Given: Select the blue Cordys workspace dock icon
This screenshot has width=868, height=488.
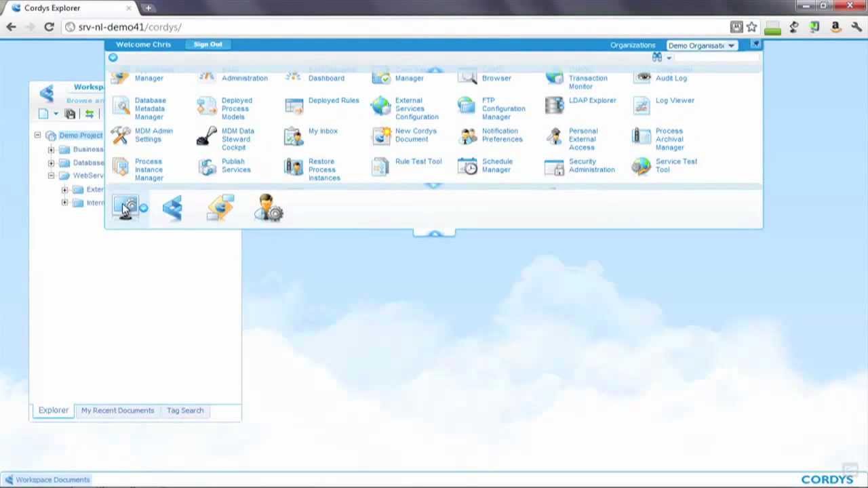Looking at the screenshot, I should click(173, 207).
